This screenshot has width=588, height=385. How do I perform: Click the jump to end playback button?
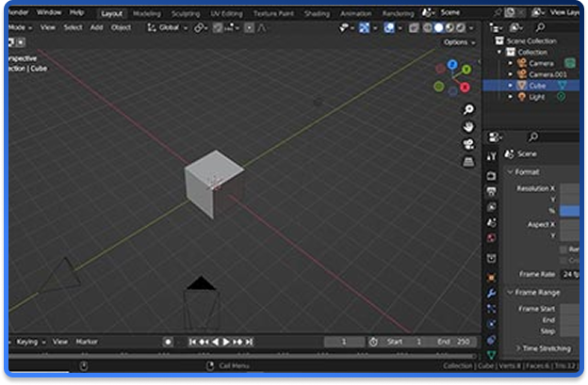pos(250,342)
